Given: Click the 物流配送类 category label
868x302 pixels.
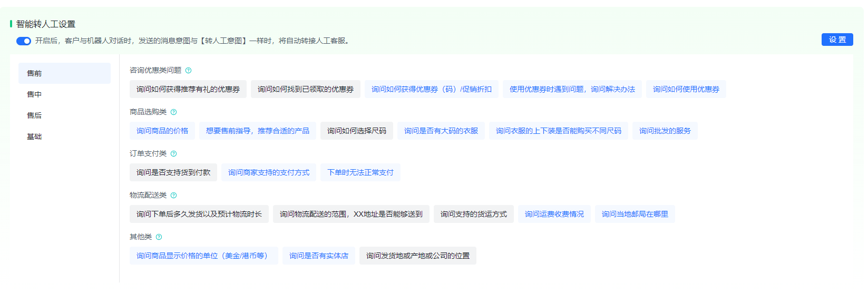Looking at the screenshot, I should [x=148, y=195].
